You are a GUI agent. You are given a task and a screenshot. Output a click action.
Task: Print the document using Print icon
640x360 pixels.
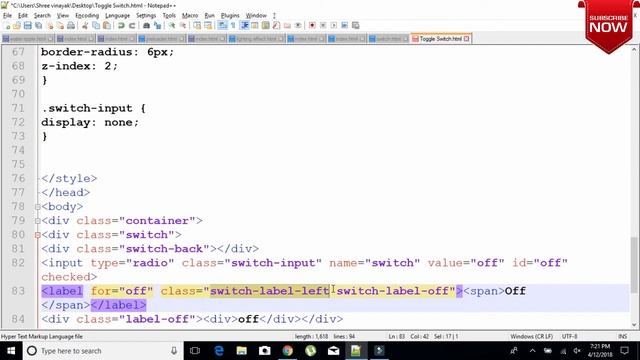point(71,25)
